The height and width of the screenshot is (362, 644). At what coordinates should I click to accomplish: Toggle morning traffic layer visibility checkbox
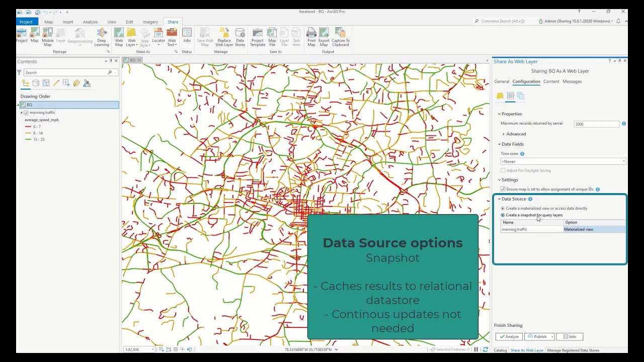[x=26, y=113]
